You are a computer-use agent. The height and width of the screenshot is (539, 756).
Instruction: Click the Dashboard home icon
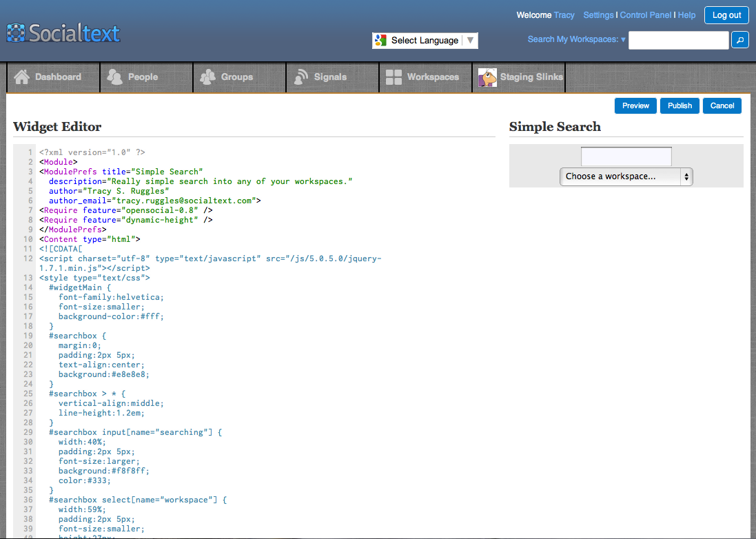tap(21, 77)
